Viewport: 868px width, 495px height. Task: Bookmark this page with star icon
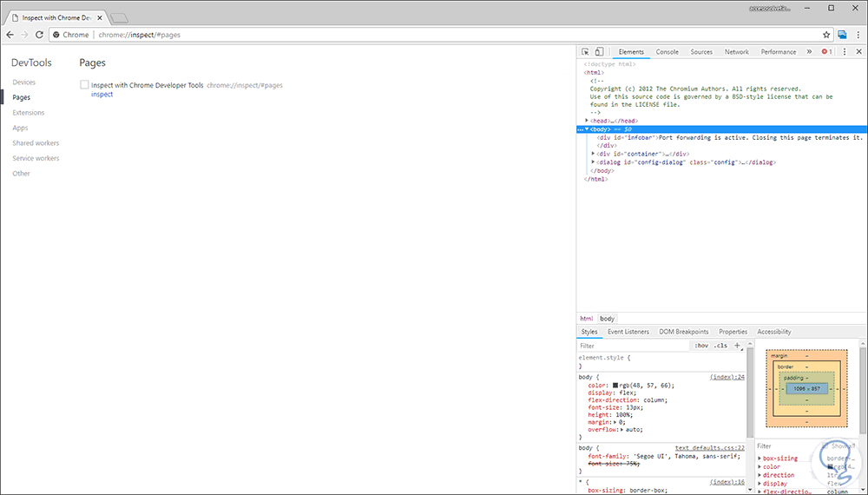[826, 35]
